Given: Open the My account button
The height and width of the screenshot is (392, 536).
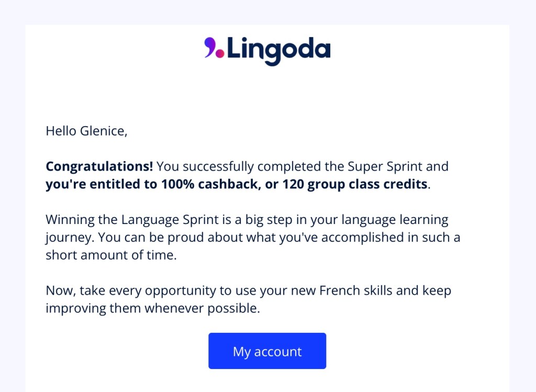Looking at the screenshot, I should click(x=267, y=351).
